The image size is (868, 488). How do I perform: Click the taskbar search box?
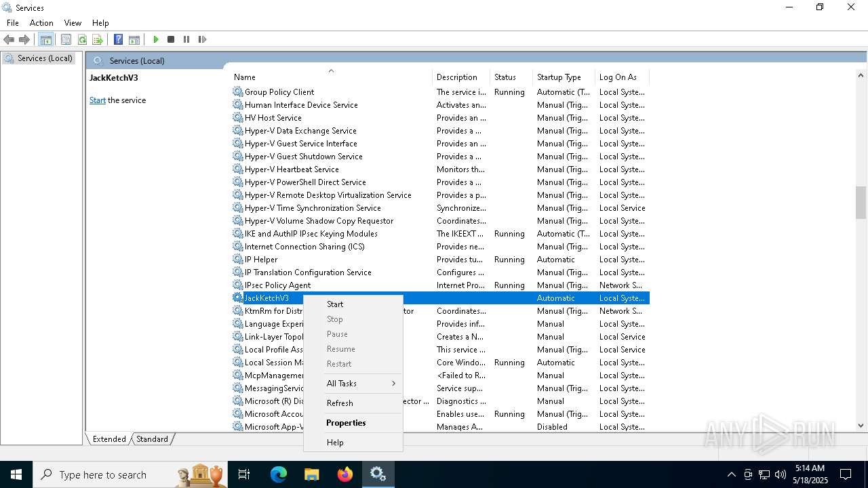coord(131,474)
